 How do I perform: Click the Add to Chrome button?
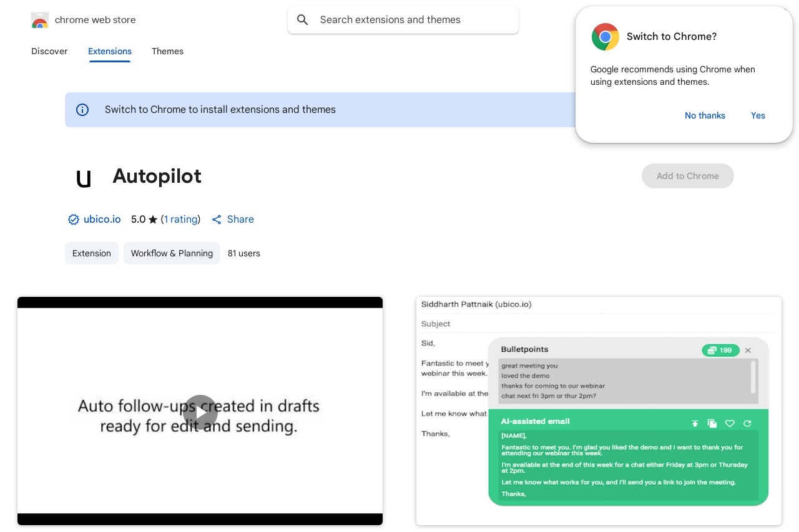pos(688,176)
